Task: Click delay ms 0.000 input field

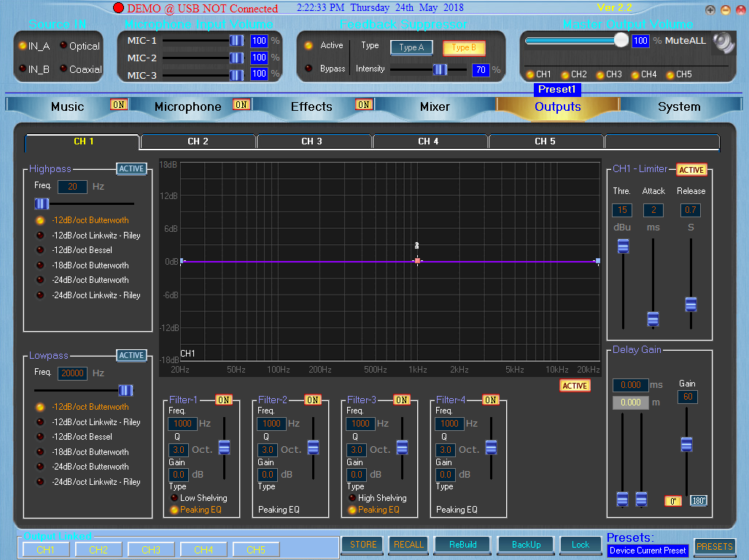Action: [631, 385]
